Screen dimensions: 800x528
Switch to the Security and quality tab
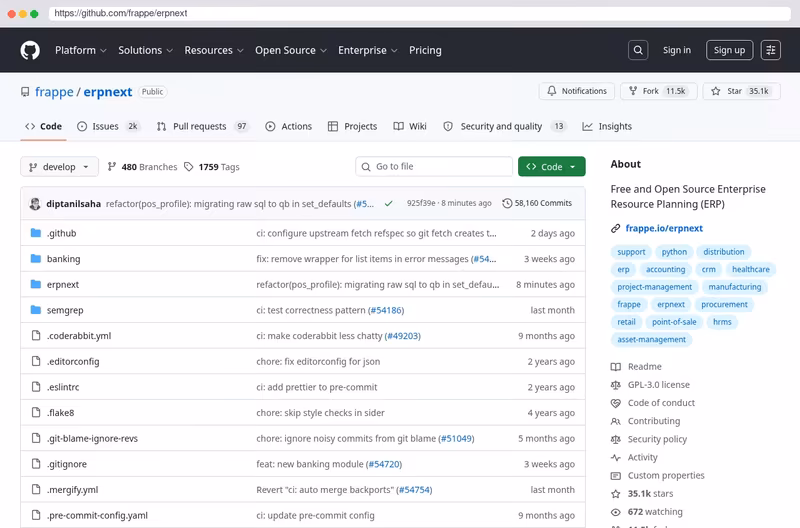click(505, 127)
